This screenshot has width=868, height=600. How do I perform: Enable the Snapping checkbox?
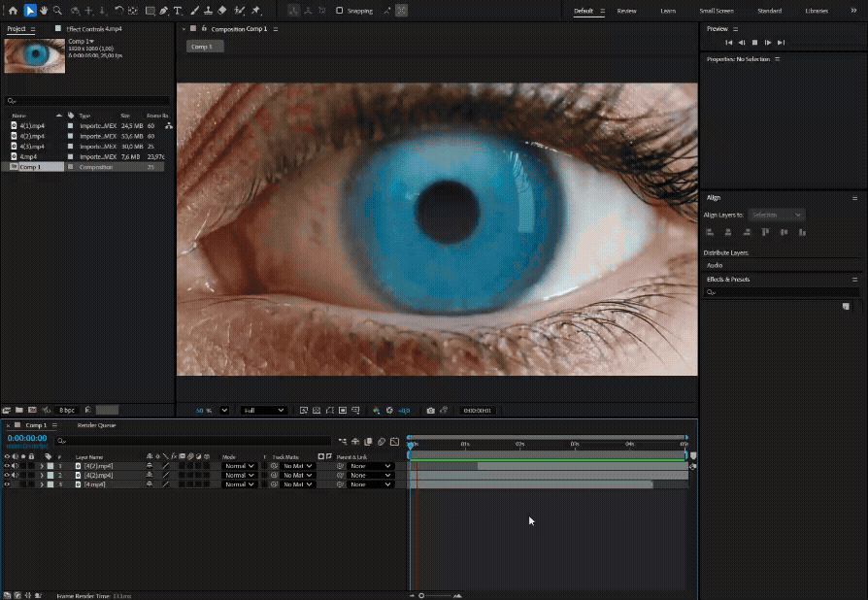point(340,11)
